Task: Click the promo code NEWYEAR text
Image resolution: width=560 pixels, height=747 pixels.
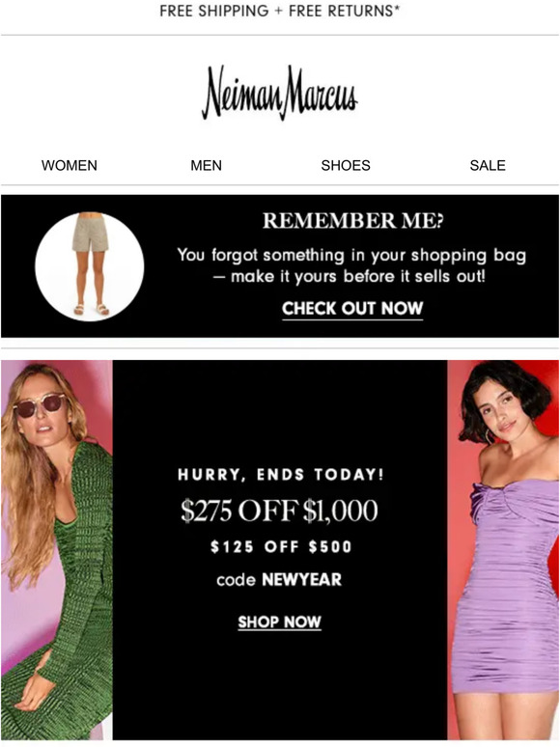Action: click(279, 580)
